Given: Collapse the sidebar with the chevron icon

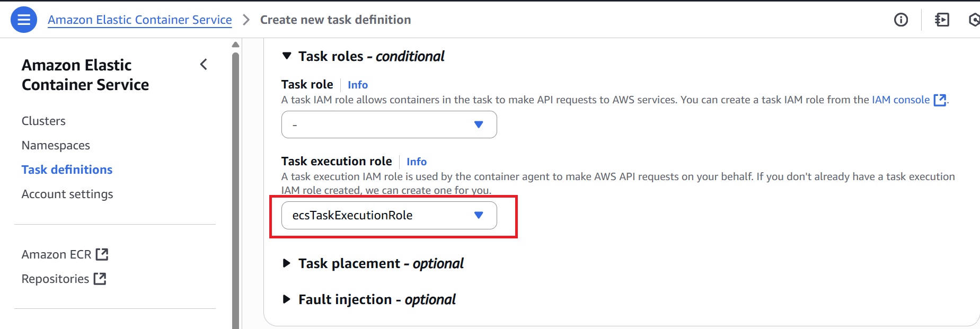Looking at the screenshot, I should click(204, 64).
